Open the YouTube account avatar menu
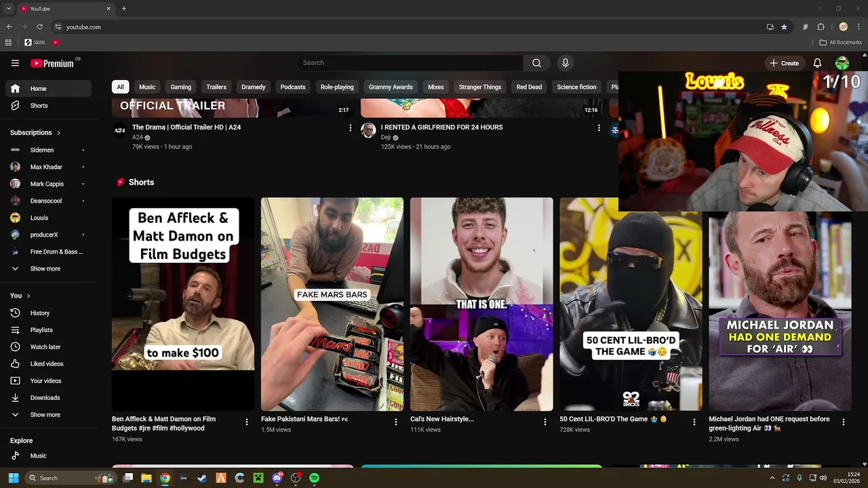868x488 pixels. point(842,63)
